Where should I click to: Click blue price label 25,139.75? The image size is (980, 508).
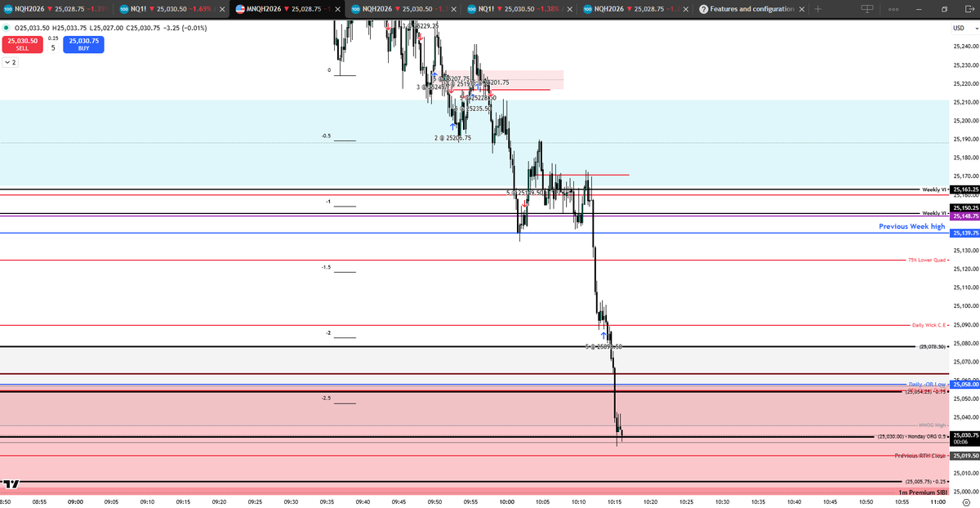pos(964,234)
